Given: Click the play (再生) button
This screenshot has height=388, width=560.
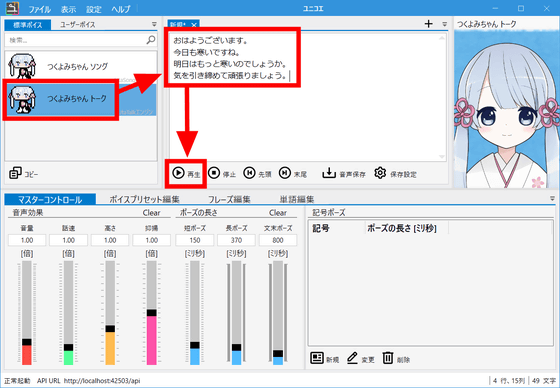Looking at the screenshot, I should coord(186,174).
